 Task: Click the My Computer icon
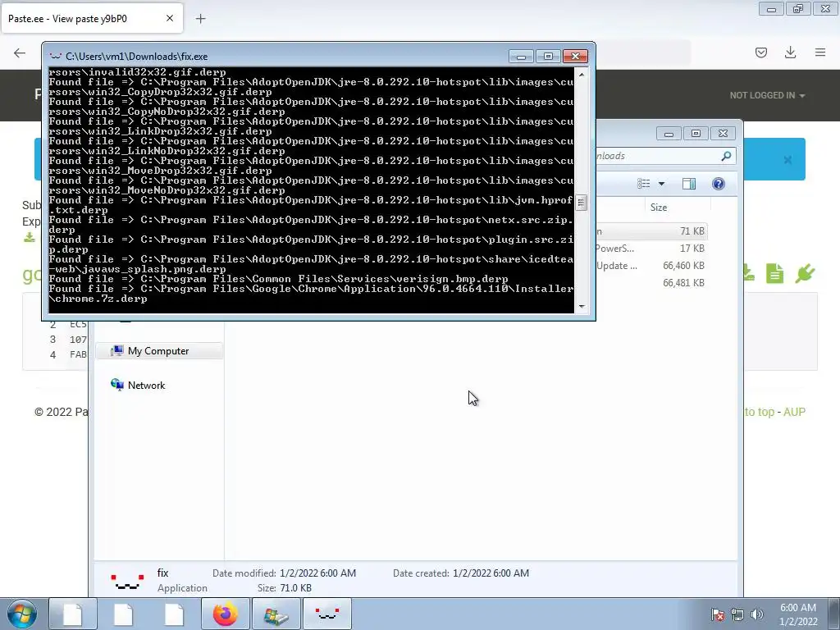tap(116, 351)
